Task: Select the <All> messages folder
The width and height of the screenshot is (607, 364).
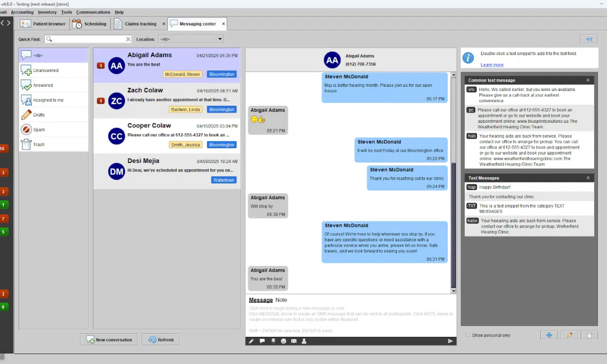Action: pos(54,55)
